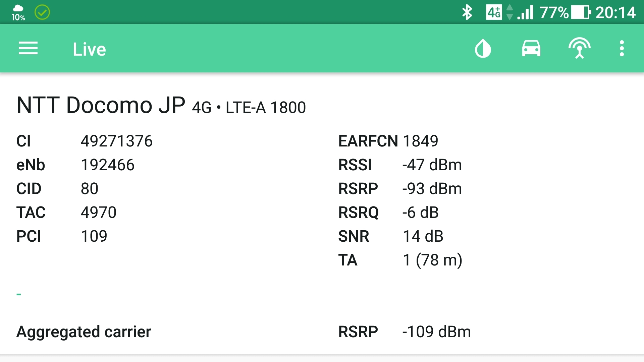Open the hamburger navigation menu
The width and height of the screenshot is (644, 362).
28,49
